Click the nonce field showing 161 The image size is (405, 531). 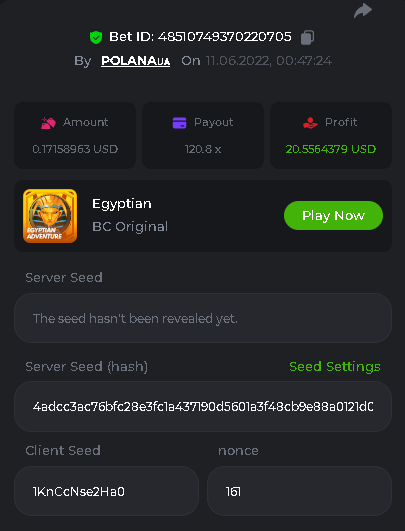[299, 491]
